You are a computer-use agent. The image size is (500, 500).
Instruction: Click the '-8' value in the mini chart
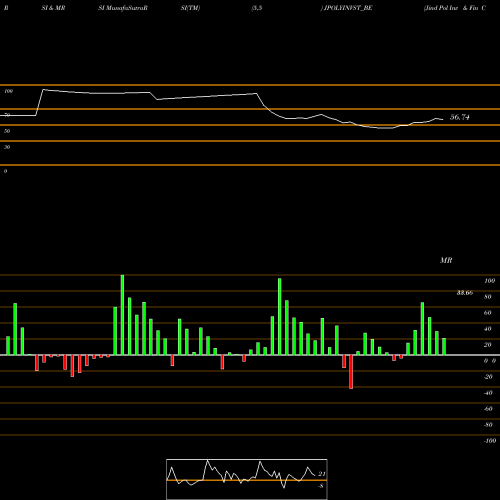(x=320, y=486)
